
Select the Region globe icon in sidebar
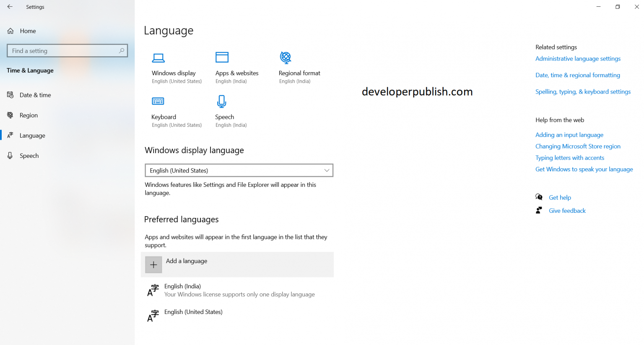(10, 115)
